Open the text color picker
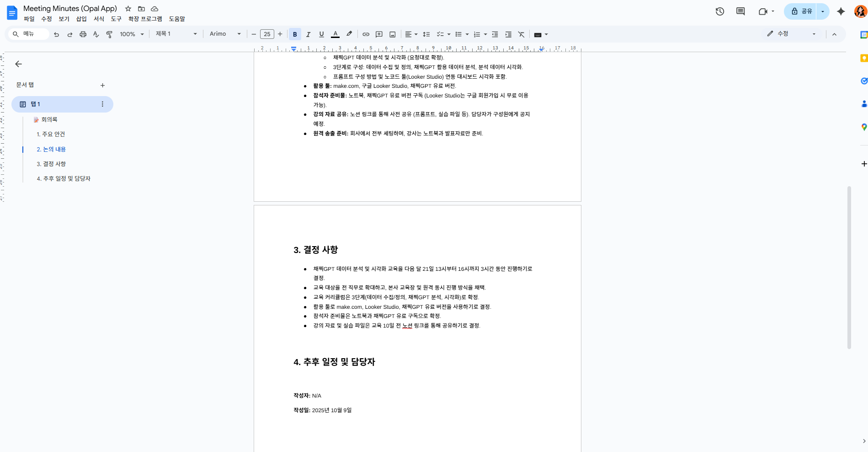 click(x=335, y=34)
